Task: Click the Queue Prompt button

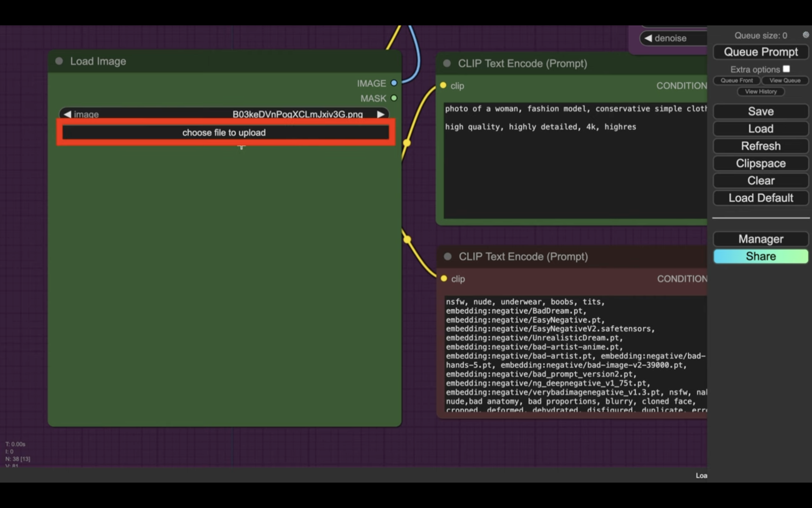Action: pos(761,52)
